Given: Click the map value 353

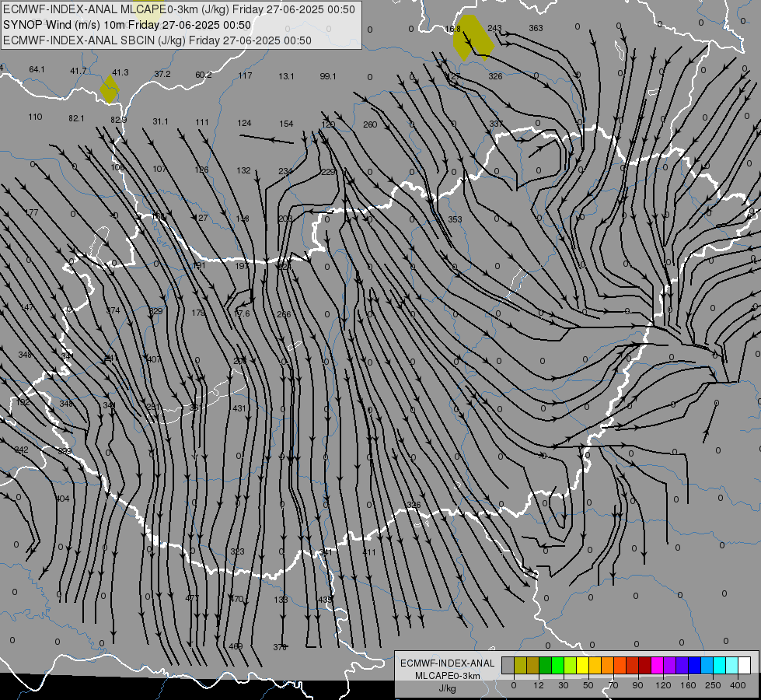Looking at the screenshot, I should (x=455, y=219).
